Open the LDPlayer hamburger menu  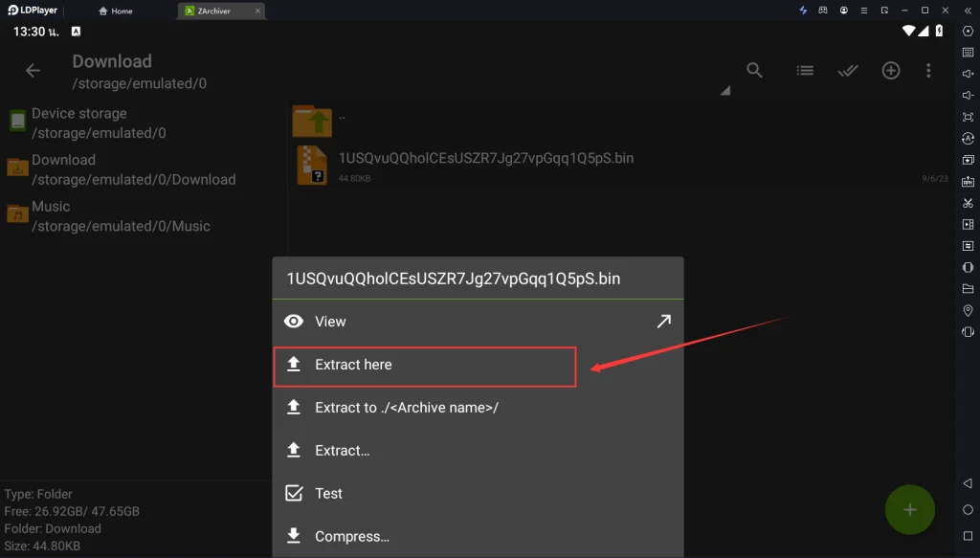(864, 10)
